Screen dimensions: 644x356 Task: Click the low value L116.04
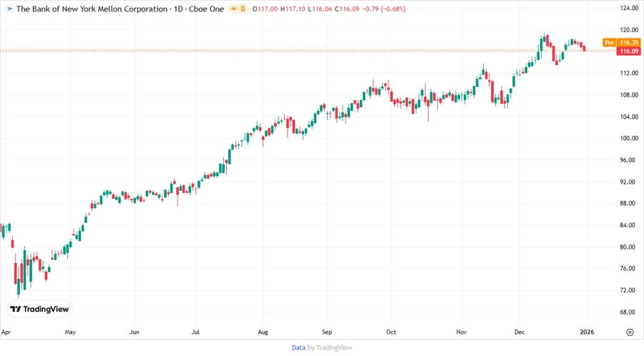[320, 9]
